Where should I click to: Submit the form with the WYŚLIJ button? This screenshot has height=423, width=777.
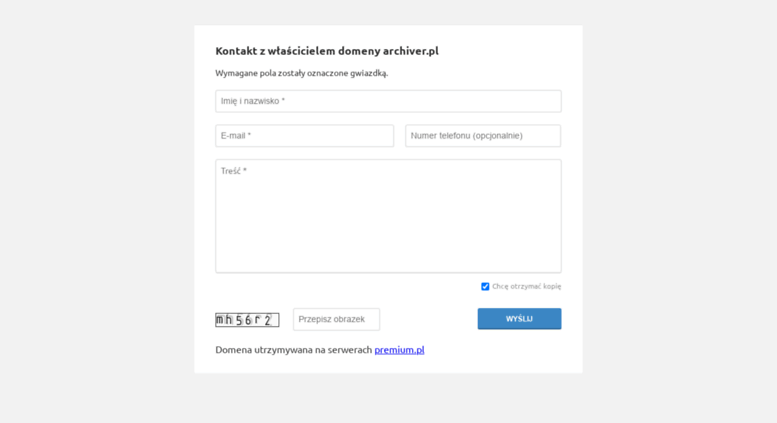pyautogui.click(x=519, y=319)
